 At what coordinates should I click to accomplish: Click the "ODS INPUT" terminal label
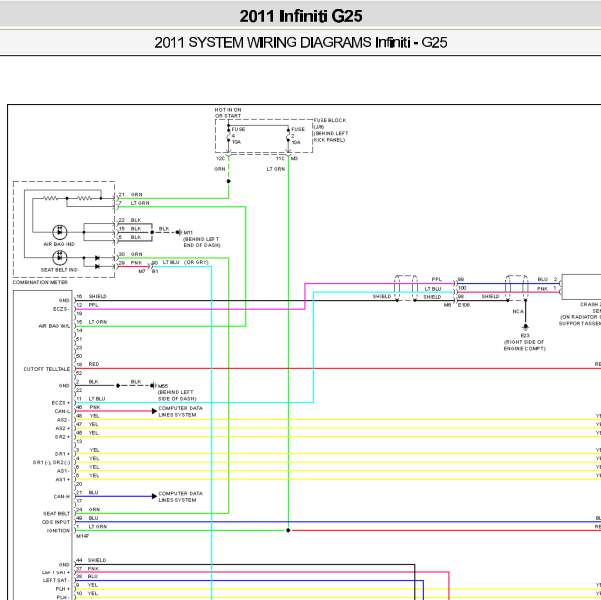pos(56,522)
